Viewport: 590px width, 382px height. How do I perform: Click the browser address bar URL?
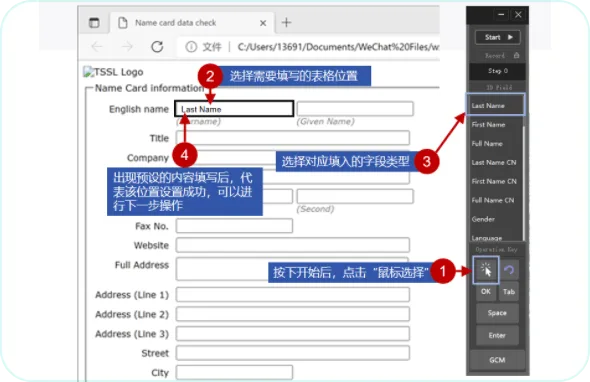pos(338,47)
